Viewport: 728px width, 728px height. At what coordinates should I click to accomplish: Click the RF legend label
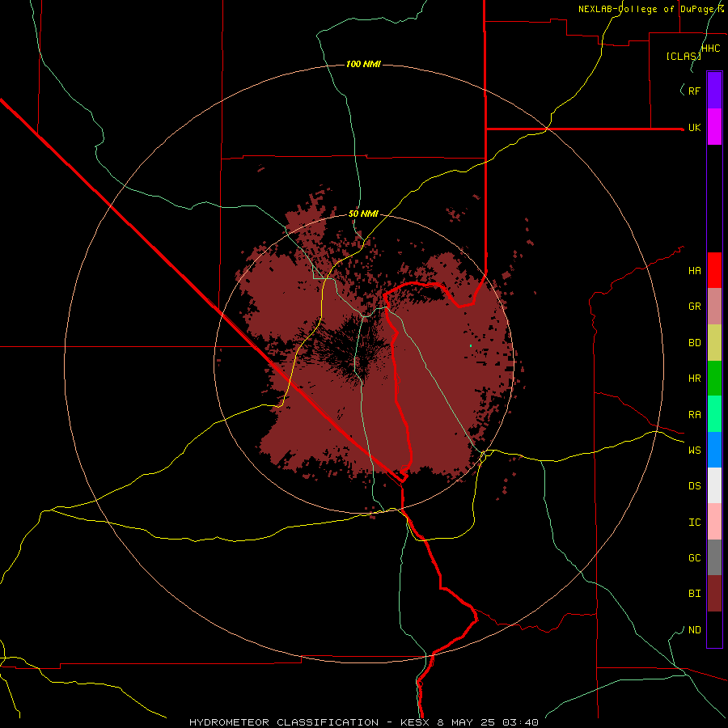[694, 91]
